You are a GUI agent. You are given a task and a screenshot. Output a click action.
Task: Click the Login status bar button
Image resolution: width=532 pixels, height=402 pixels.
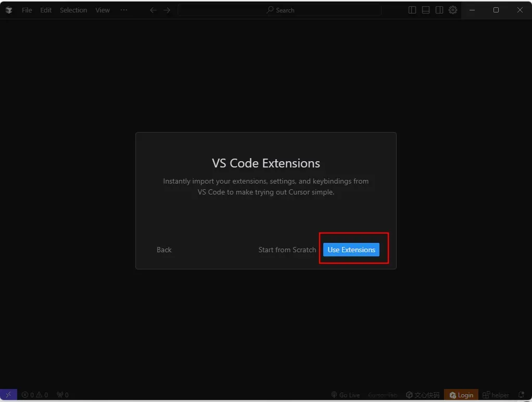tap(461, 395)
